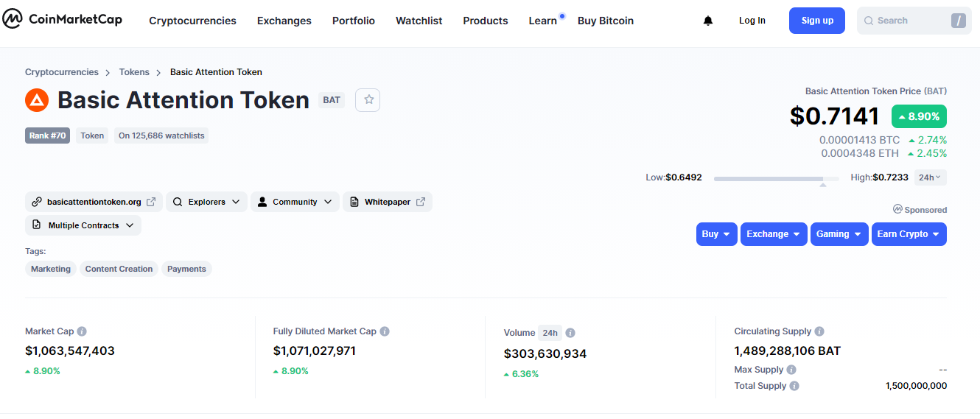This screenshot has height=419, width=980.
Task: Click the slash shortcut key icon
Action: coord(958,21)
